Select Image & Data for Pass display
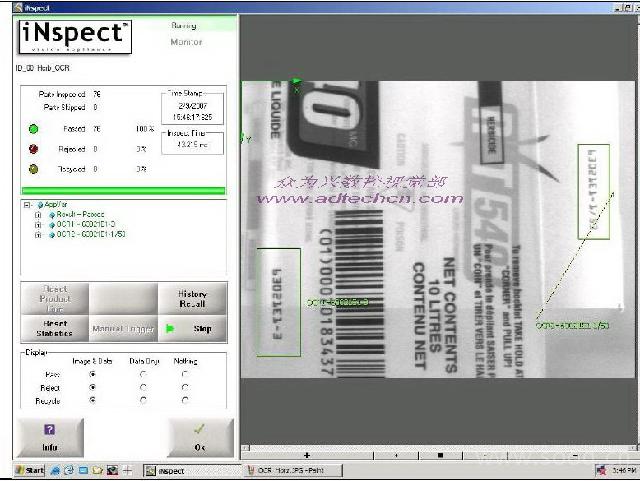 tap(93, 374)
